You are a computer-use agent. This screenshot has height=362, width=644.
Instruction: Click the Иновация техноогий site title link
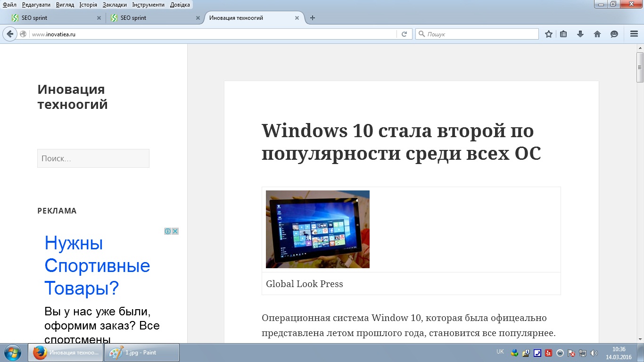[73, 97]
